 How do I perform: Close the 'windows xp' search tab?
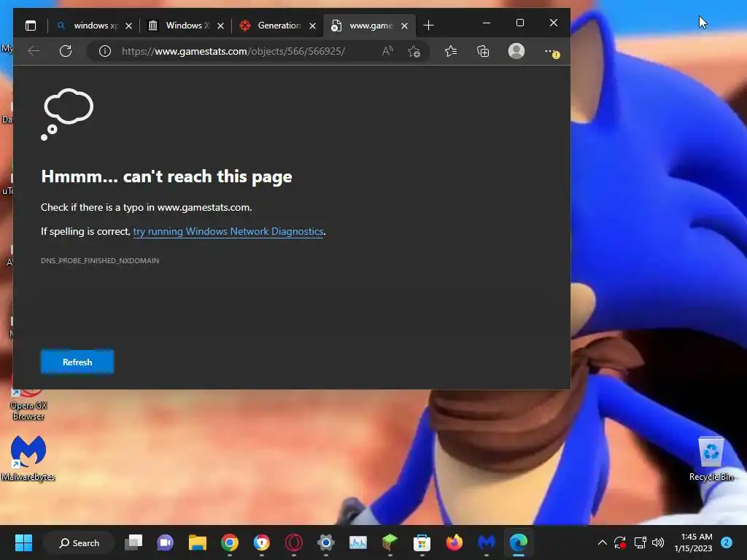(x=128, y=26)
